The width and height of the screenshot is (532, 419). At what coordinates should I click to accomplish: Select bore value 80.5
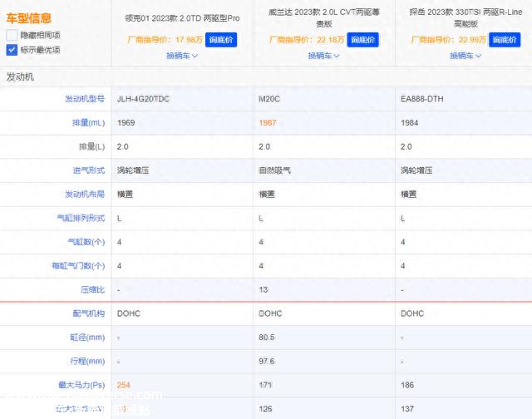[x=266, y=338]
